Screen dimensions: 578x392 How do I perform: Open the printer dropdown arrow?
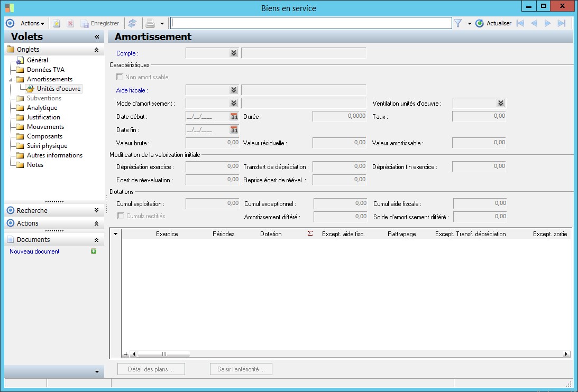[x=162, y=24]
